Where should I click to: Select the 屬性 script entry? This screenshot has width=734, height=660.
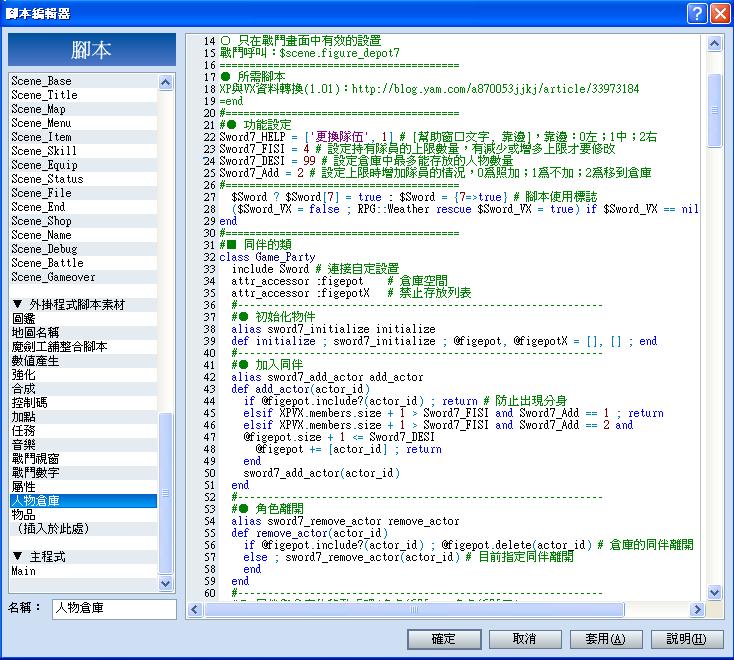(x=83, y=487)
